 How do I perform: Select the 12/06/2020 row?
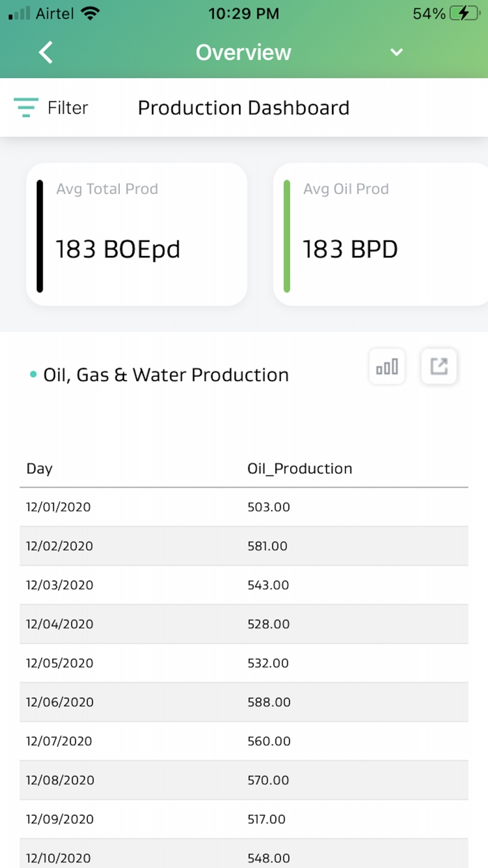[x=244, y=702]
